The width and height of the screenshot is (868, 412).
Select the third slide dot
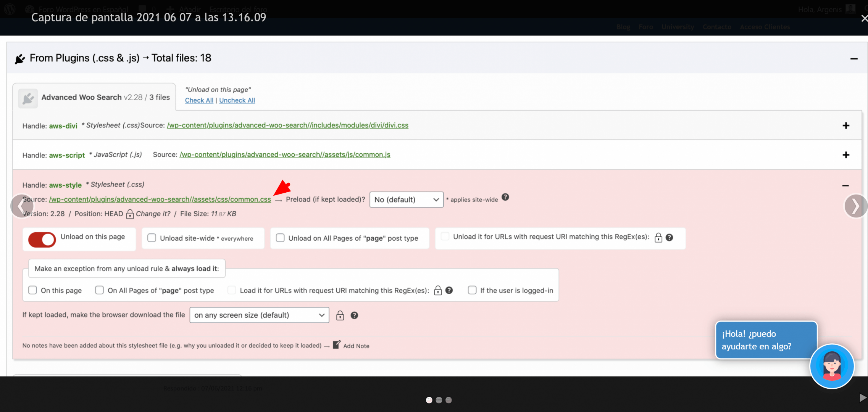pyautogui.click(x=449, y=400)
